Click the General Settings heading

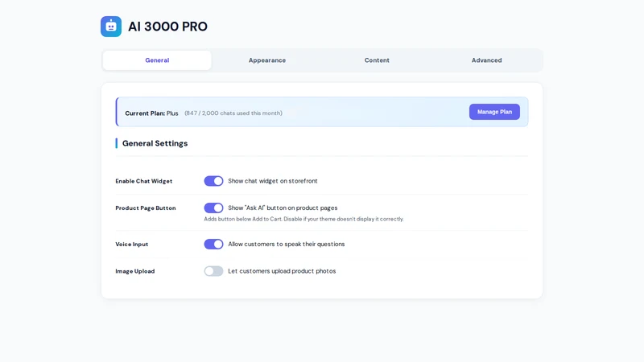pyautogui.click(x=155, y=143)
